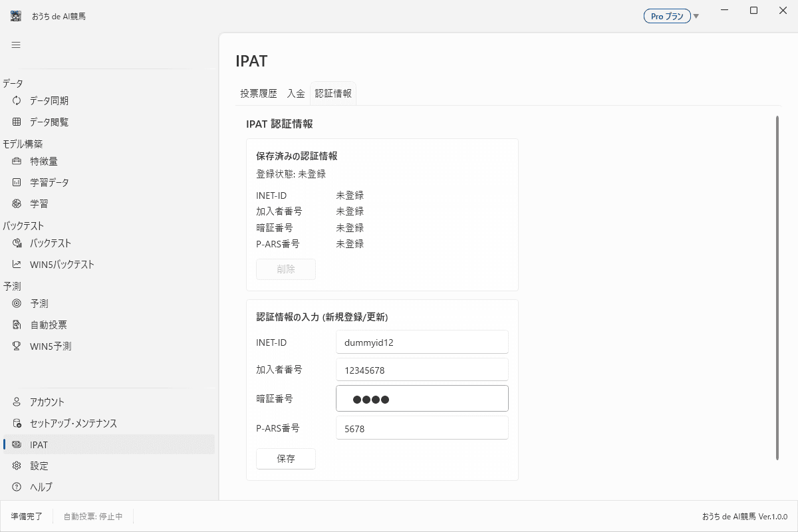Click the WIN5バックテスト line chart icon
Viewport: 798px width, 532px height.
point(17,265)
